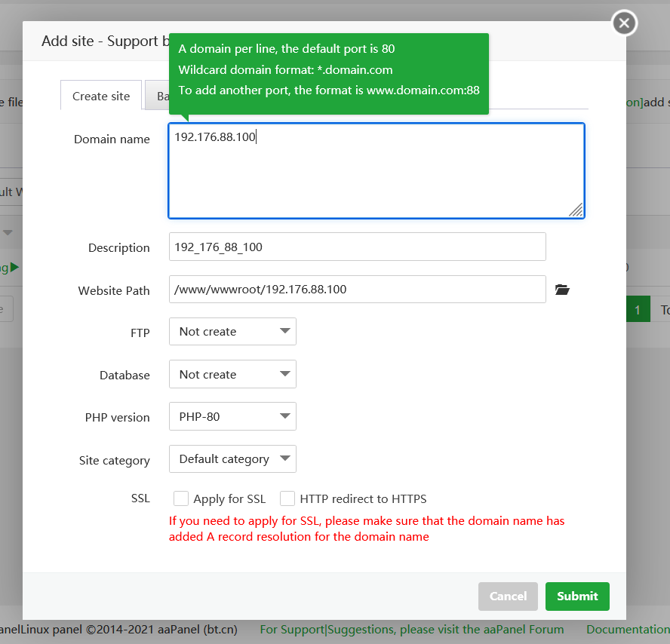Open the Site category dropdown
Screen dimensions: 670x644
[232, 459]
